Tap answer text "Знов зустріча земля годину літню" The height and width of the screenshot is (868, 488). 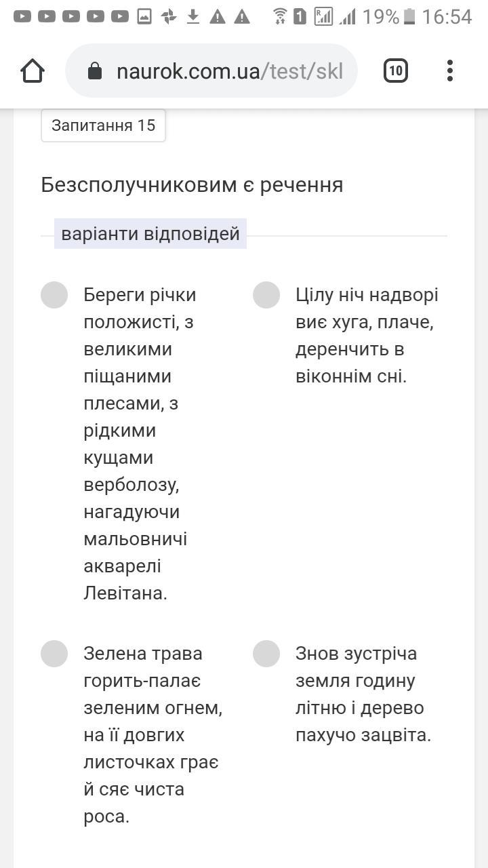point(363,694)
